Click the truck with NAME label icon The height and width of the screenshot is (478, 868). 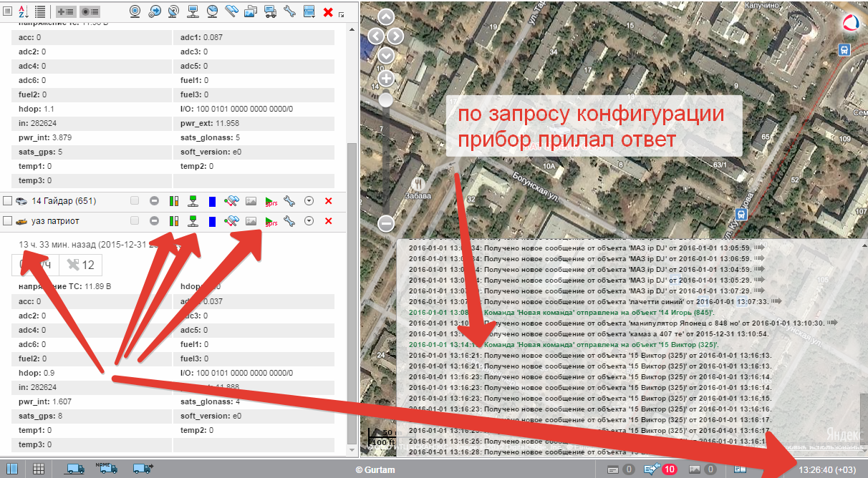[107, 469]
